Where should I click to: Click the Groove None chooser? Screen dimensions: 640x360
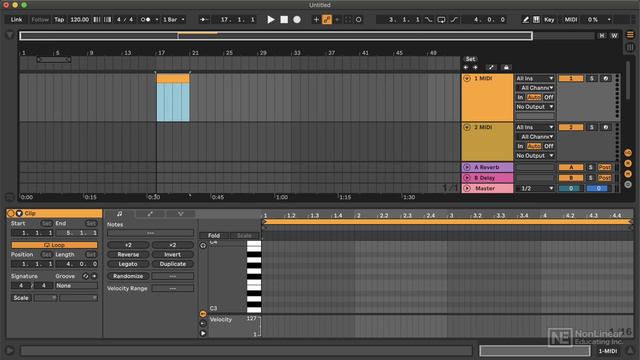[76, 286]
